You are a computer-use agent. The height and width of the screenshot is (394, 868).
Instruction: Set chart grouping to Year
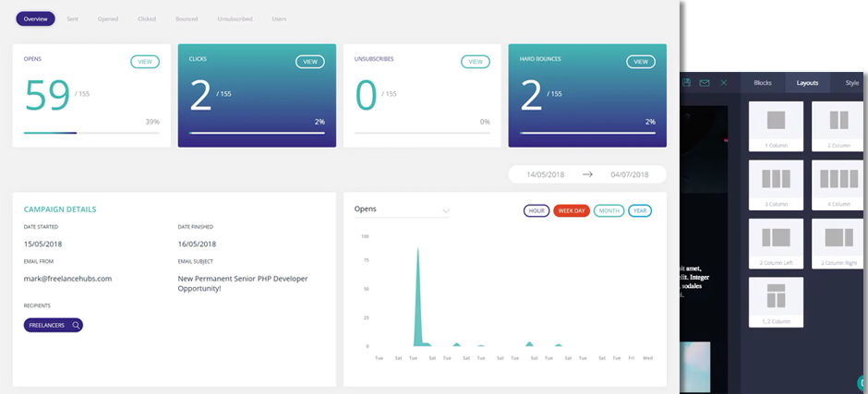coord(640,210)
